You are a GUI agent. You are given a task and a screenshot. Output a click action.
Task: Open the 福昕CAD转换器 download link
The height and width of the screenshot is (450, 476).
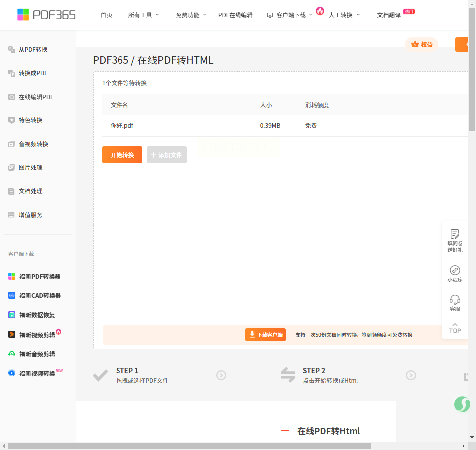pos(40,295)
